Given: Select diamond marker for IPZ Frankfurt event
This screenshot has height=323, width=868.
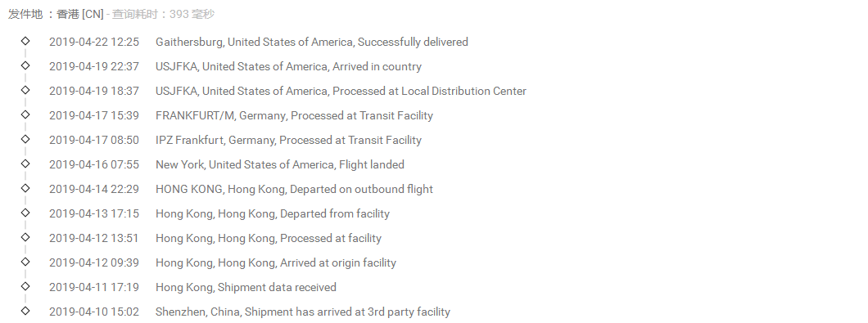Looking at the screenshot, I should click(x=25, y=139).
